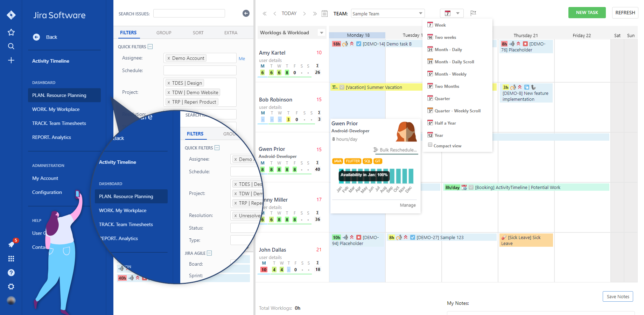Click the Search Issues input field
Screen dimensions: 644x315
189,13
